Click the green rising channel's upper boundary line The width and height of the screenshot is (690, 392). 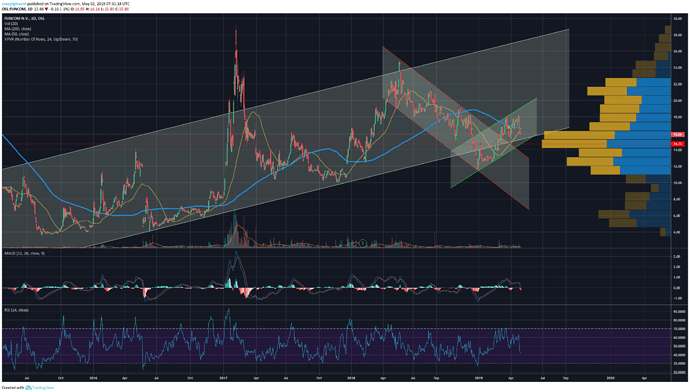494,125
